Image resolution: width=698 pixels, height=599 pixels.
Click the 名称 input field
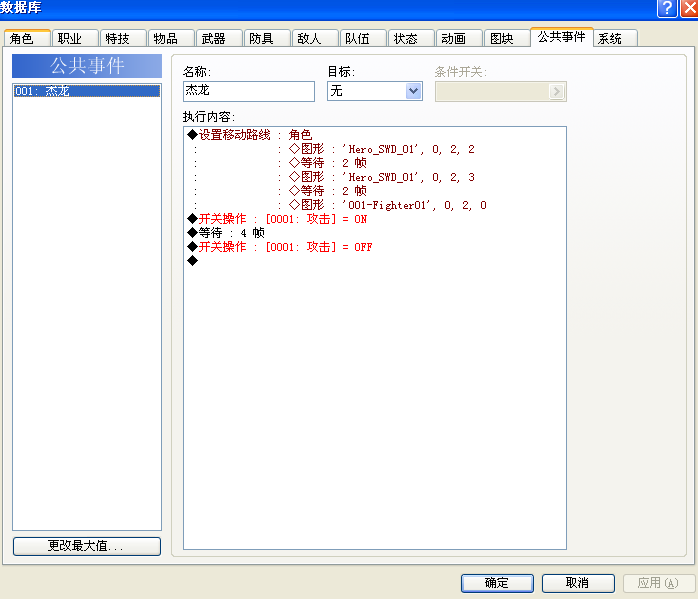[249, 91]
